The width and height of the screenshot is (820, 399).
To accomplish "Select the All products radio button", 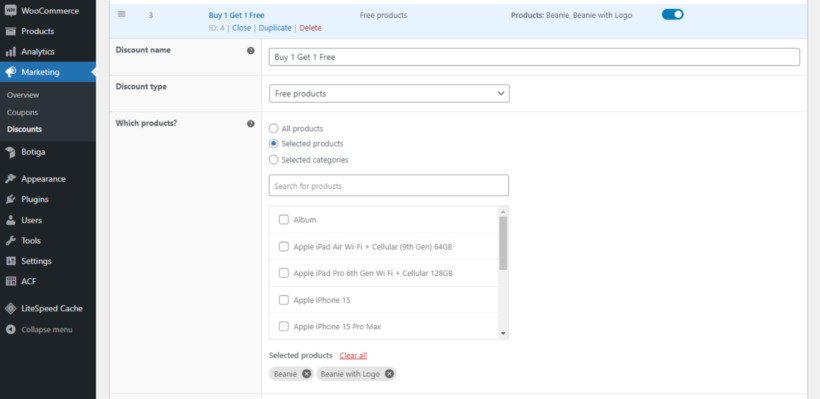I will (x=274, y=128).
